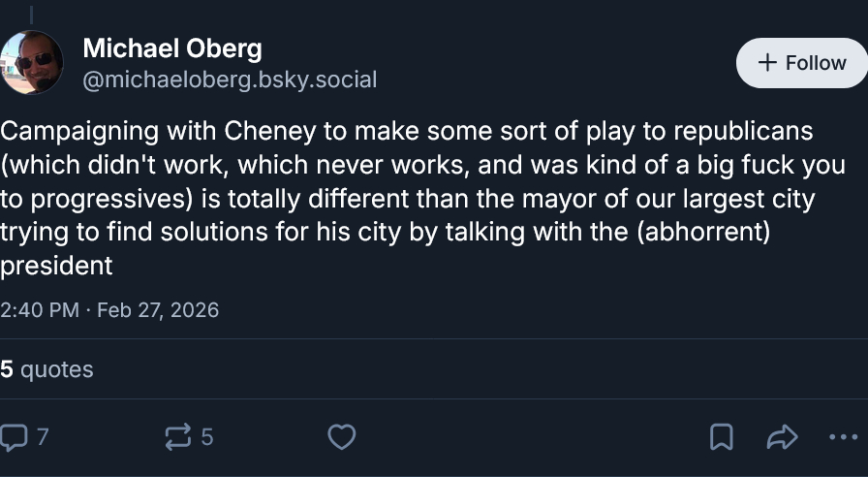868x477 pixels.
Task: Click the @michaeloberg.bsky.social handle
Action: (x=230, y=79)
